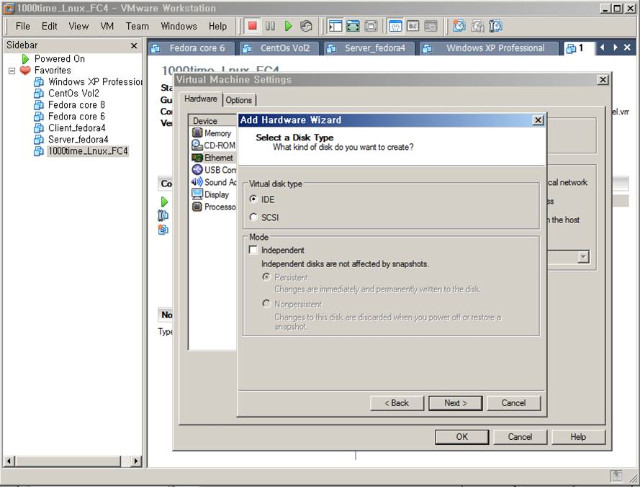Collapse the Favorites tree node
This screenshot has width=640, height=487.
click(x=12, y=71)
